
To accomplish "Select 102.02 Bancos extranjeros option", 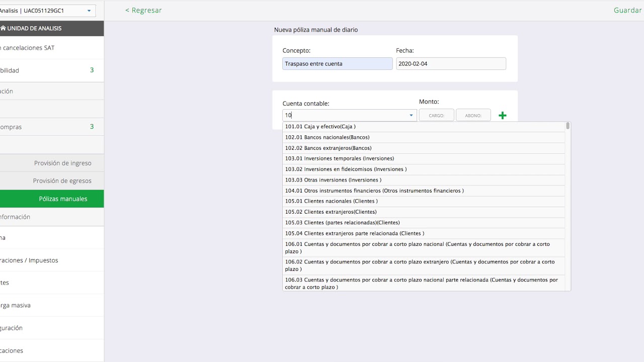I will (424, 148).
